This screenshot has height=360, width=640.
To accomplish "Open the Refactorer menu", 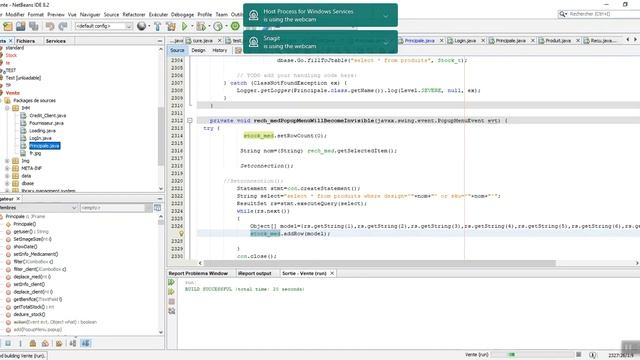I will [134, 14].
